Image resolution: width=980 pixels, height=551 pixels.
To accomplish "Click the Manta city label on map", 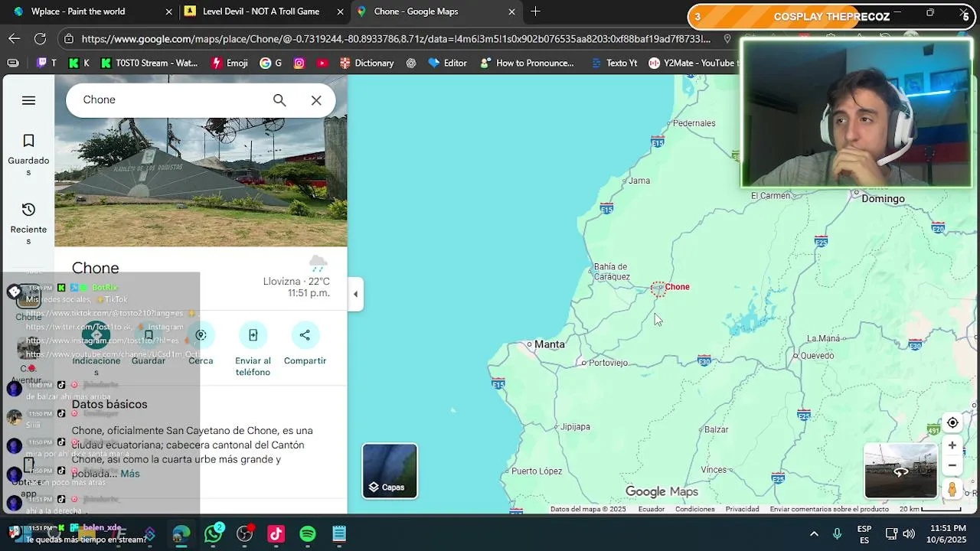I will 549,344.
